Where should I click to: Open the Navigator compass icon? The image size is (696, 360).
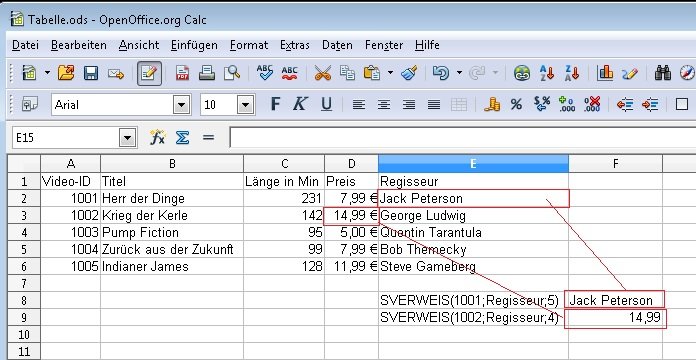click(687, 72)
